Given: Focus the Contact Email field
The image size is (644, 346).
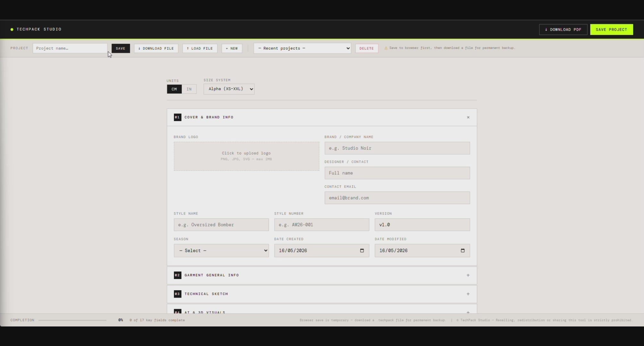Looking at the screenshot, I should click(397, 198).
